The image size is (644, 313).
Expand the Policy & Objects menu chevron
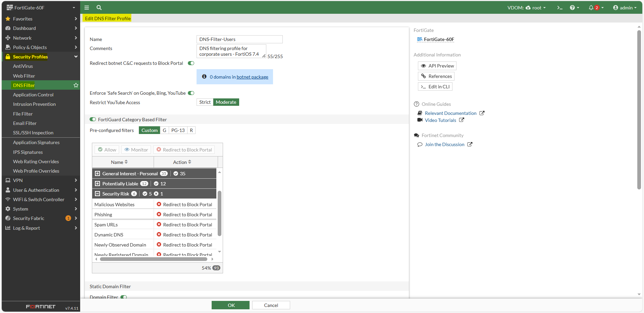coord(76,47)
